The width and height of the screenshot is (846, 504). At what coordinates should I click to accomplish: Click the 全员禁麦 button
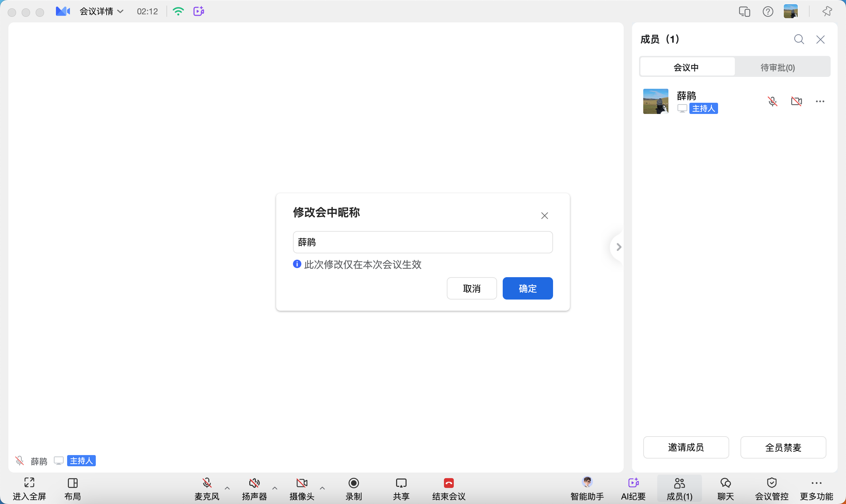(783, 447)
